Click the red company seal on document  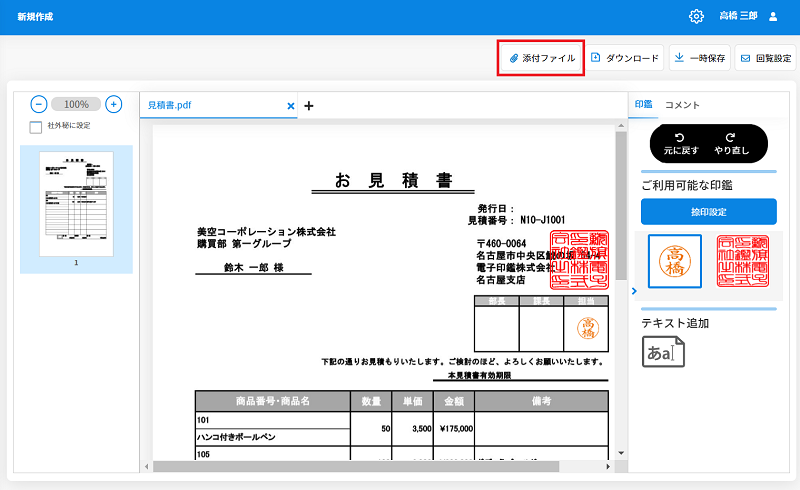tap(579, 260)
